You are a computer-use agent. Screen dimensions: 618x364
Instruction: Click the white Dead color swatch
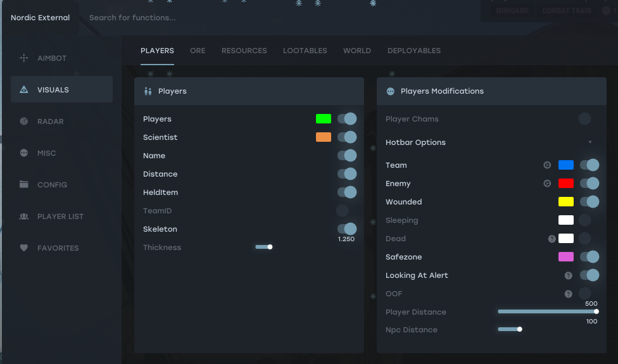[566, 238]
